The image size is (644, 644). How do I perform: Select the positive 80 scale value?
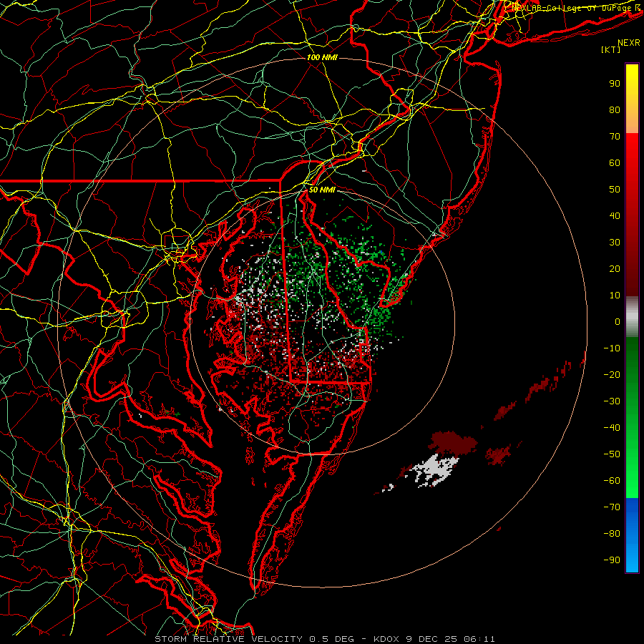click(x=615, y=109)
